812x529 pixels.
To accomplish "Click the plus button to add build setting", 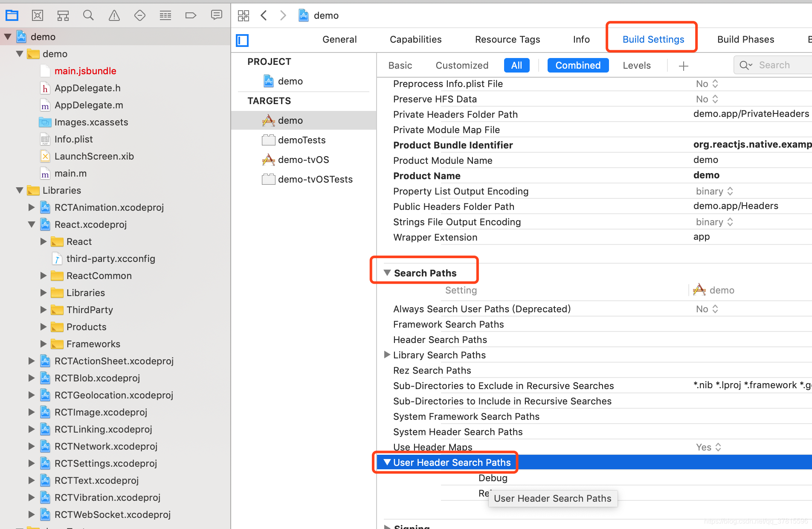I will tap(684, 66).
